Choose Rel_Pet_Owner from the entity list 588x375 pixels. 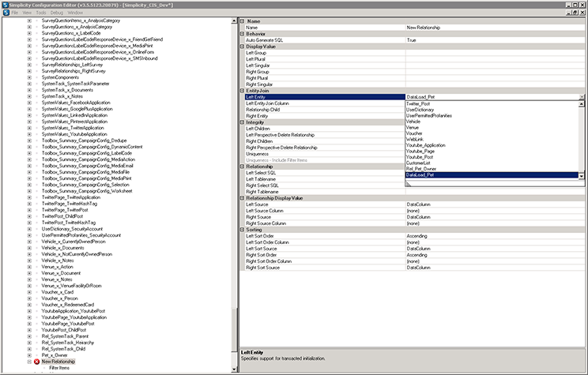[492, 169]
